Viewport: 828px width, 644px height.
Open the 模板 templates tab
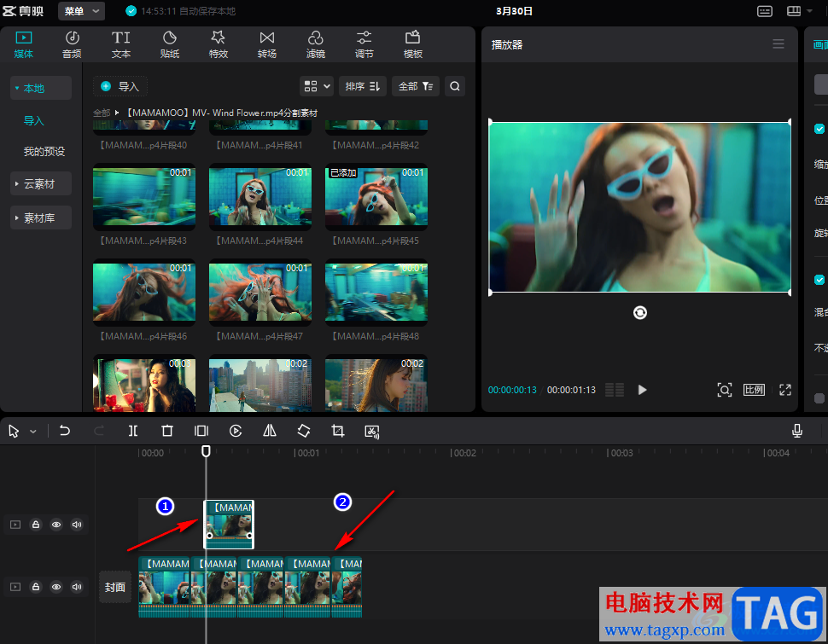(x=412, y=44)
